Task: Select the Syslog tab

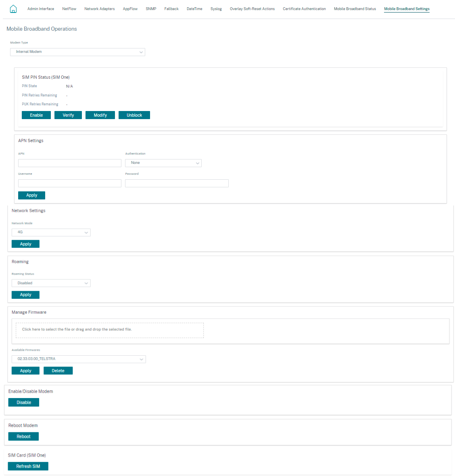Action: pos(216,9)
